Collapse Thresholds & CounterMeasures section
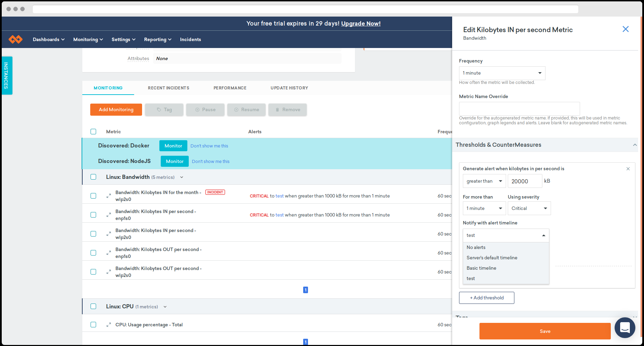Viewport: 644px width, 346px height. tap(635, 145)
